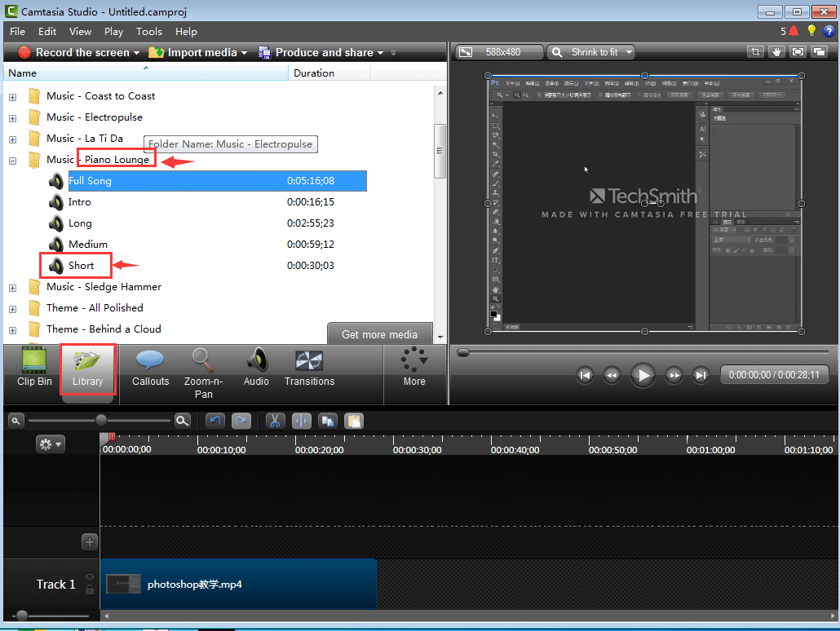The width and height of the screenshot is (840, 631).
Task: Open the Tools menu
Action: coord(148,32)
